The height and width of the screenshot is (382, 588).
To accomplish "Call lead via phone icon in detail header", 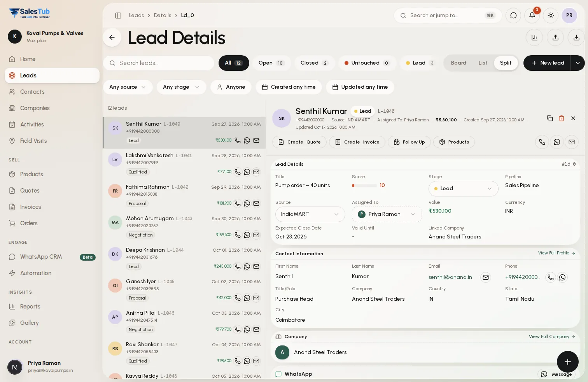I will [x=542, y=142].
